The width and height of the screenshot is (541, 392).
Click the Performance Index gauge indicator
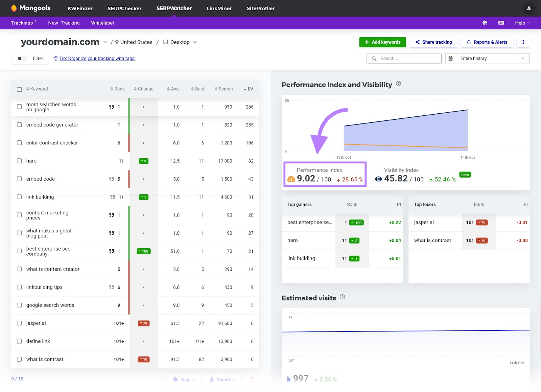[291, 179]
